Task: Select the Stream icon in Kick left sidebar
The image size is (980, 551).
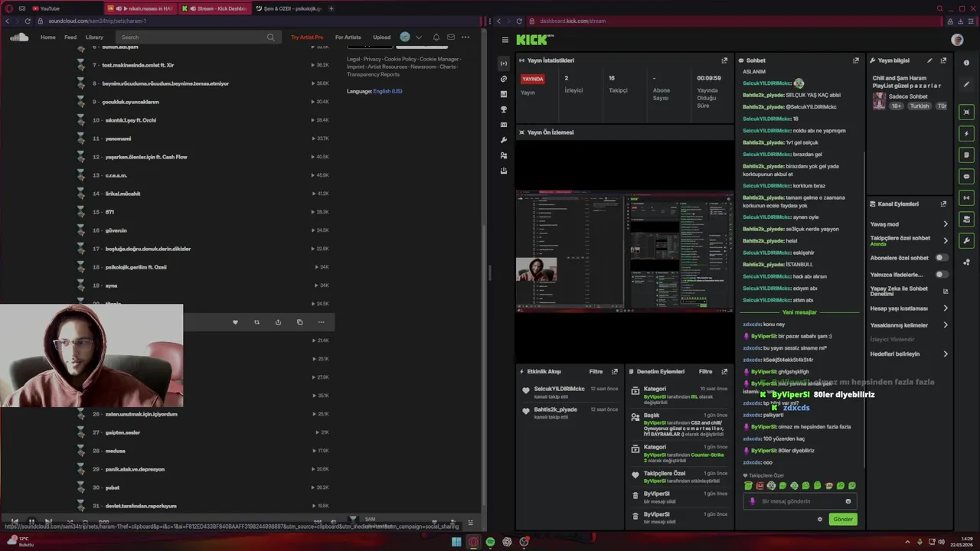Action: click(x=503, y=63)
